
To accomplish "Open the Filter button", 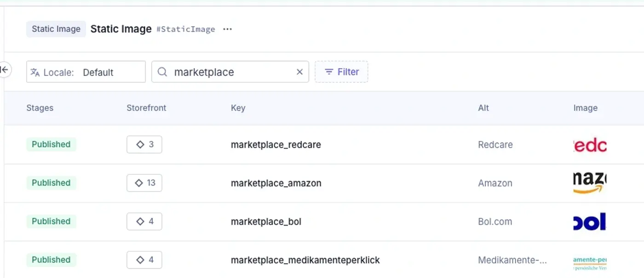I will pos(341,72).
